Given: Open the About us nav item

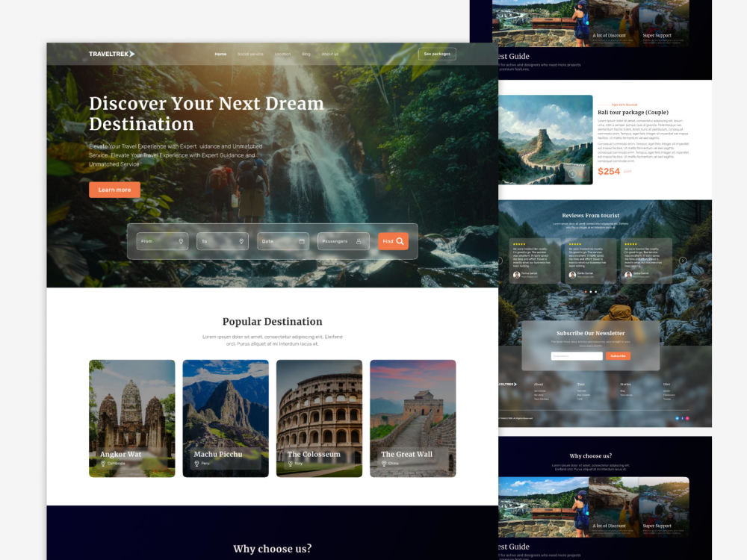Looking at the screenshot, I should click(329, 54).
